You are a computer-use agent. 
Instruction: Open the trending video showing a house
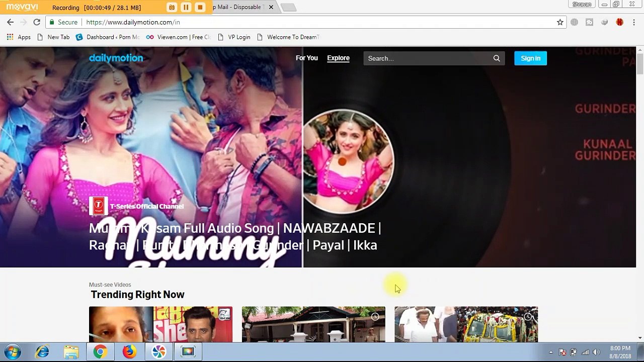(x=313, y=324)
